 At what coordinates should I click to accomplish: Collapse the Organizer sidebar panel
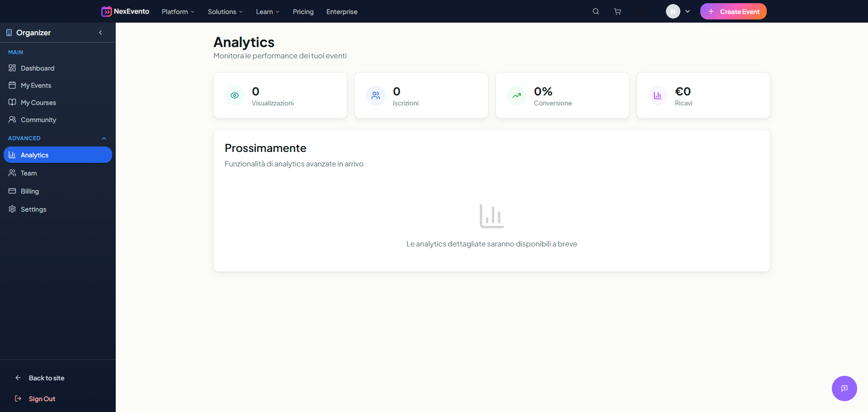[x=100, y=33]
